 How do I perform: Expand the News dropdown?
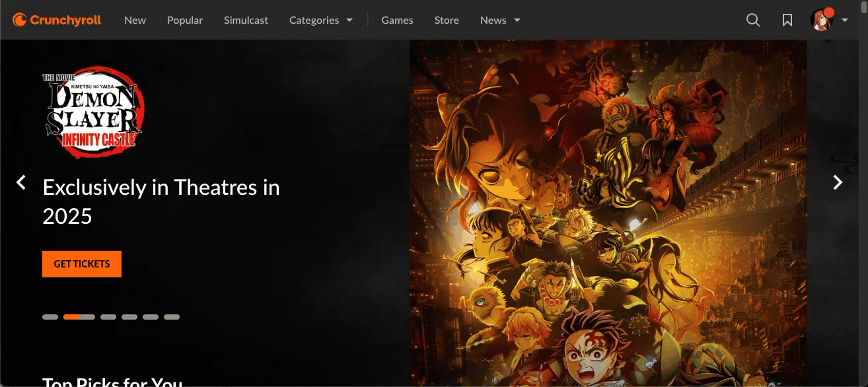[500, 20]
